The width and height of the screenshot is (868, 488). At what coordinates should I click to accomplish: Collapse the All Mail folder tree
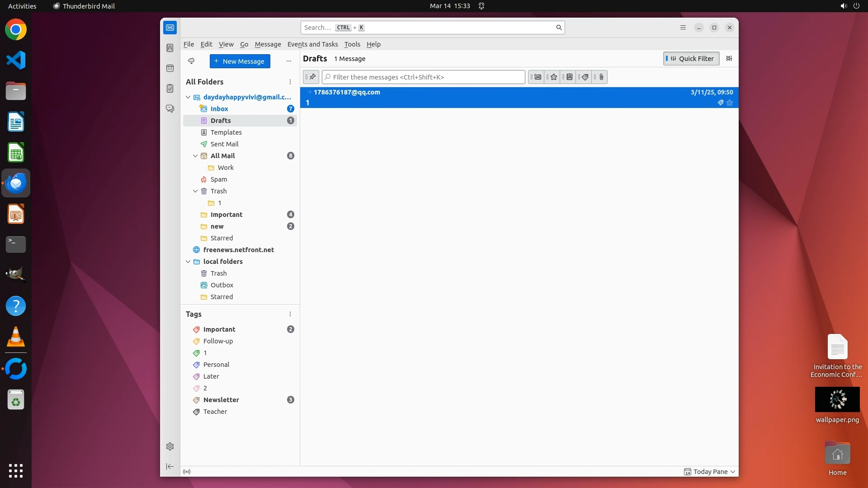[x=195, y=156]
